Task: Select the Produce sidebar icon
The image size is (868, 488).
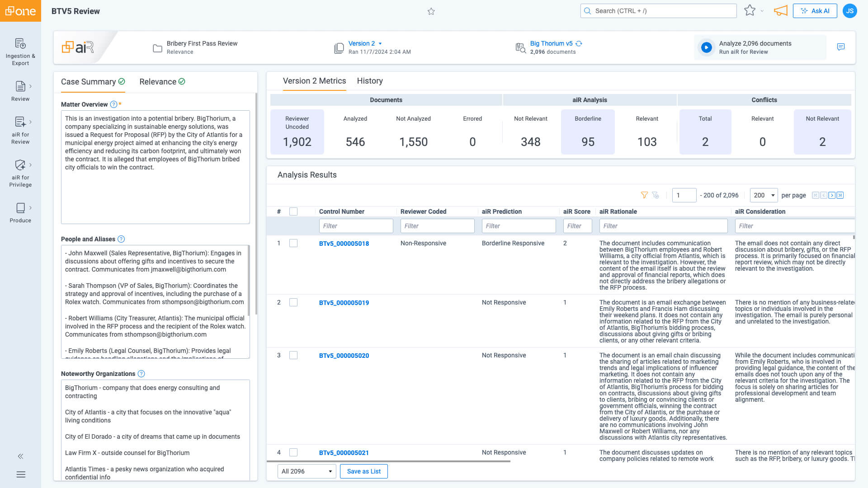Action: coord(20,211)
